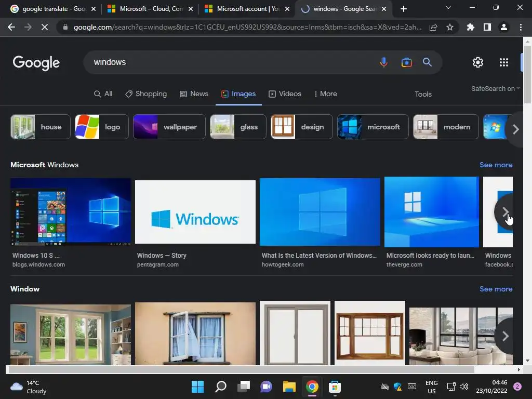This screenshot has height=399, width=532.
Task: Open Chrome tab search chevron
Action: pyautogui.click(x=448, y=8)
